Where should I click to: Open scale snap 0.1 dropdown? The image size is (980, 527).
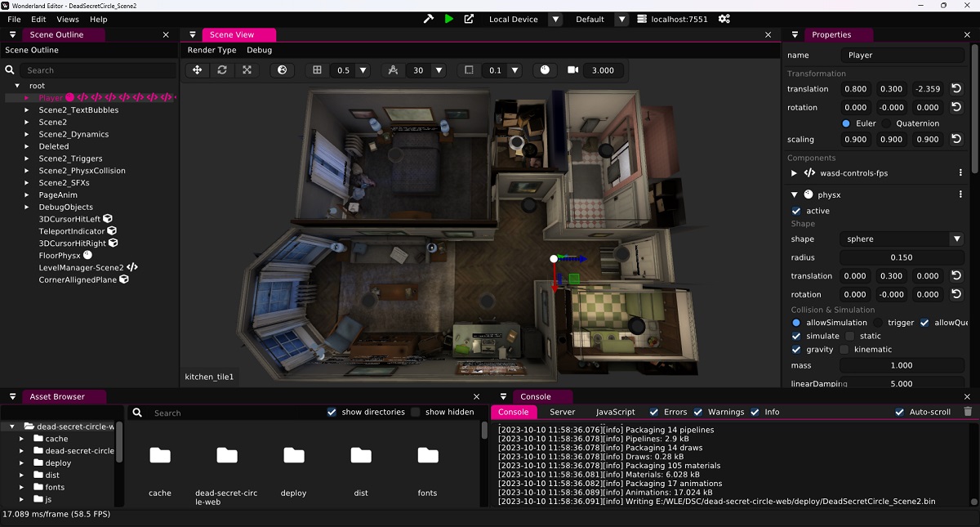[514, 70]
